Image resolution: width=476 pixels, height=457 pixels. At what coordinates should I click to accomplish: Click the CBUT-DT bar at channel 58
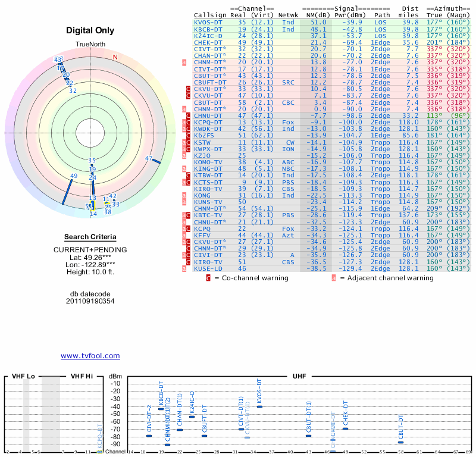[x=400, y=443]
